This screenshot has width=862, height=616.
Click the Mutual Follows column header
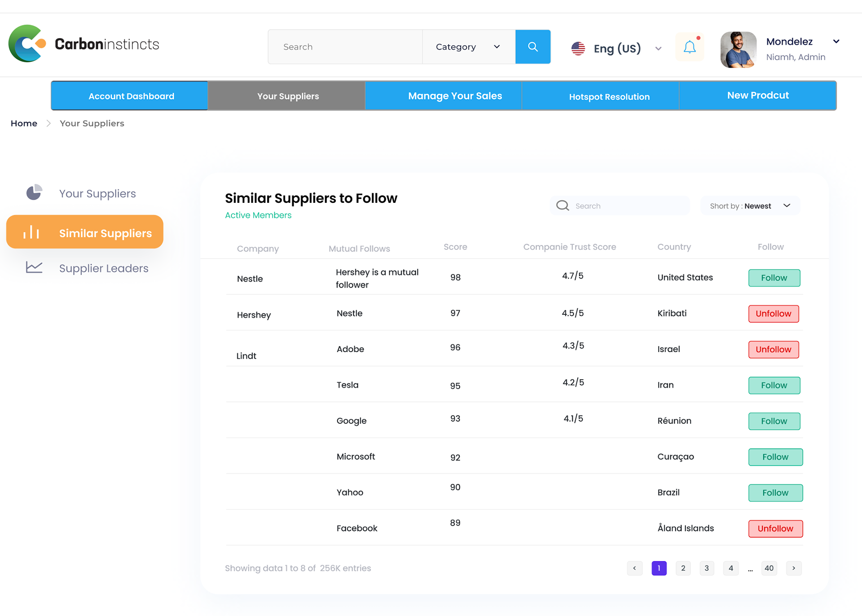(x=359, y=249)
